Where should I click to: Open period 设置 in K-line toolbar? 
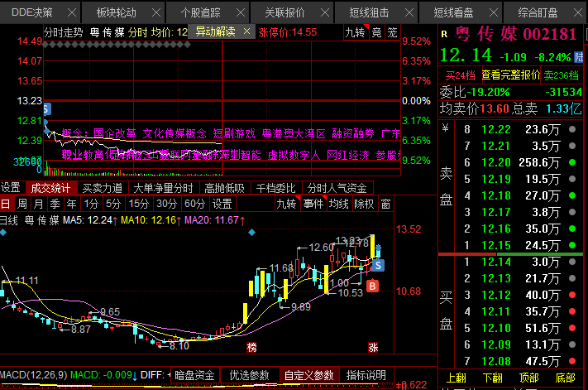coord(222,204)
